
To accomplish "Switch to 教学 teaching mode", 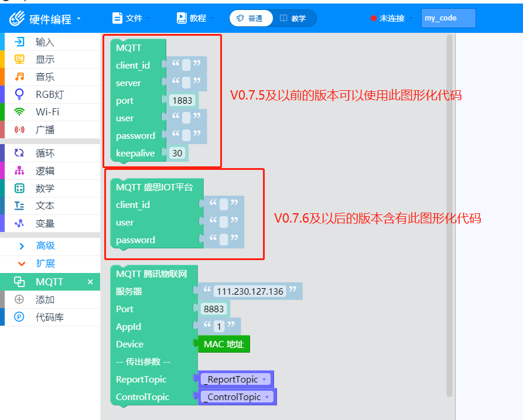I will click(293, 18).
